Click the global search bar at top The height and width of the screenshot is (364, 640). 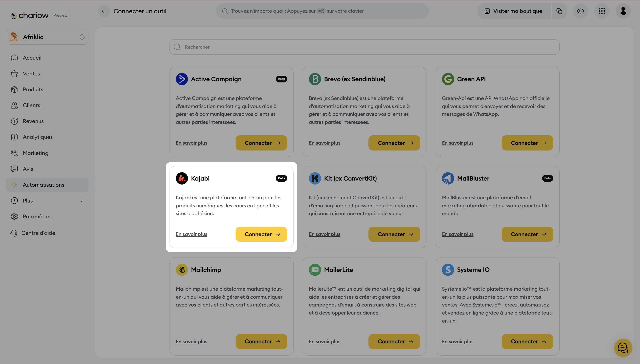click(322, 11)
